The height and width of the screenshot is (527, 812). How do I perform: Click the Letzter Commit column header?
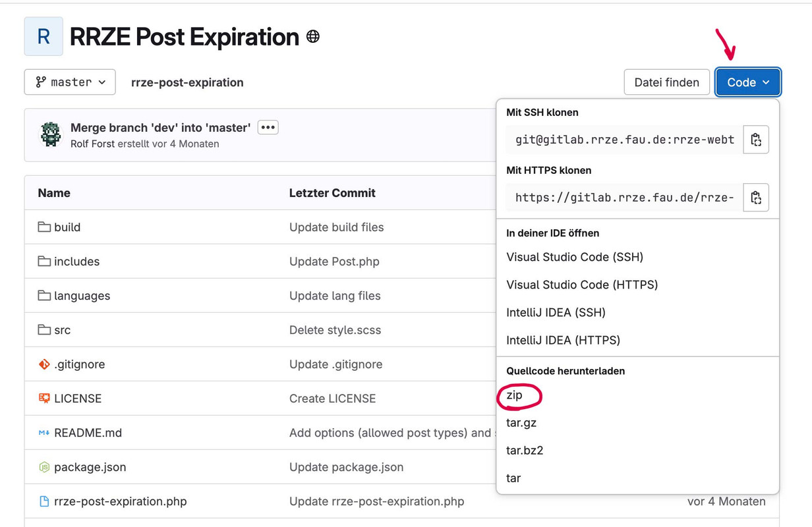click(x=332, y=193)
